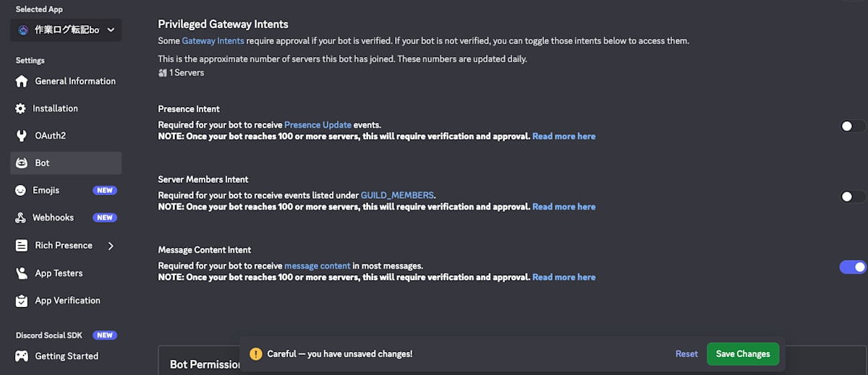The image size is (868, 375).
Task: Expand the Rich Presence submenu chevron
Action: (111, 246)
